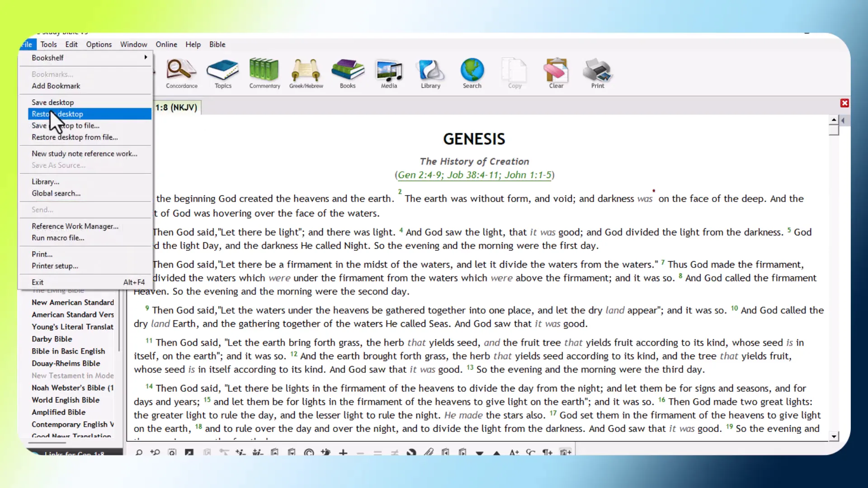Select Bible in Basic English
This screenshot has height=488, width=868.
(68, 351)
